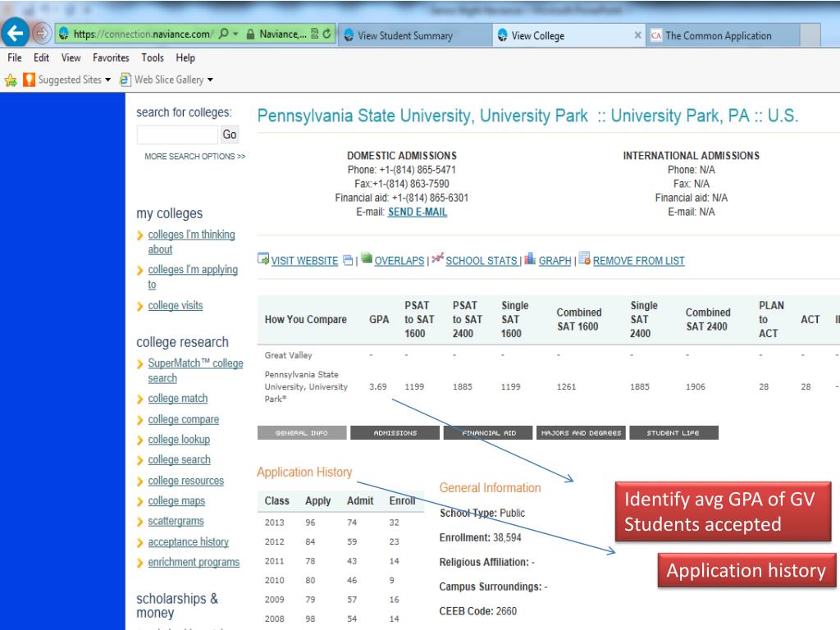Viewport: 840px width, 630px height.
Task: Click the Favorites star icon
Action: pyautogui.click(x=11, y=80)
